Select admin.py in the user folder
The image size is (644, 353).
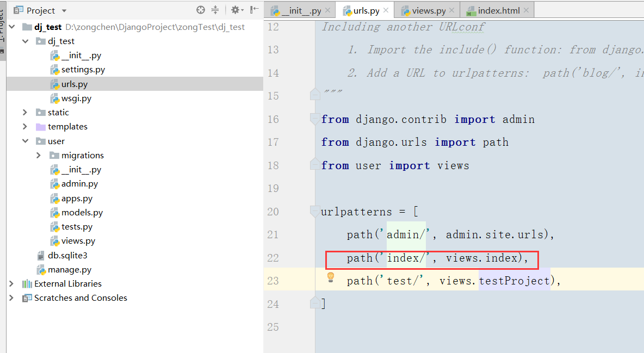(x=79, y=184)
